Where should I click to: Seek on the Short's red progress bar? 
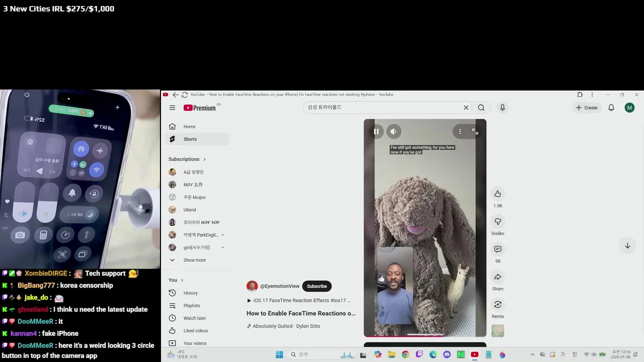coord(425,336)
